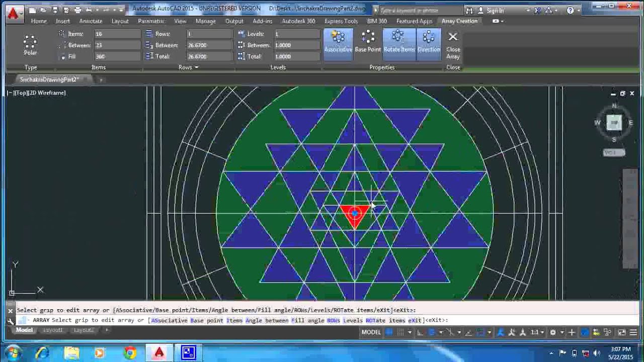Open the Parametric ribbon tab
This screenshot has width=644, height=362.
(x=151, y=21)
